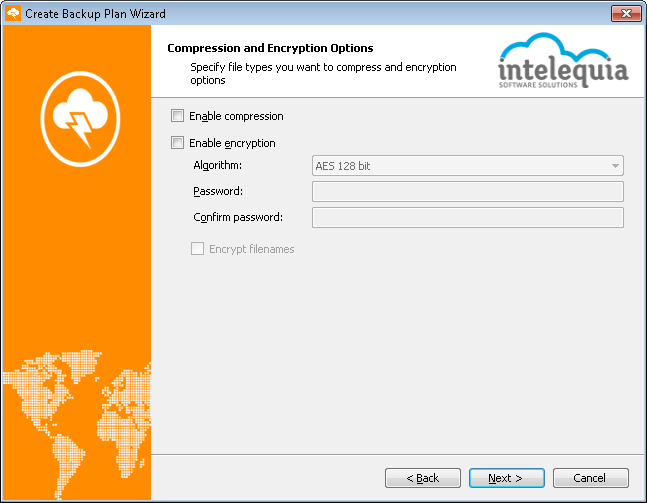Close the Create Backup Plan Wizard
This screenshot has width=647, height=503.
coord(626,13)
